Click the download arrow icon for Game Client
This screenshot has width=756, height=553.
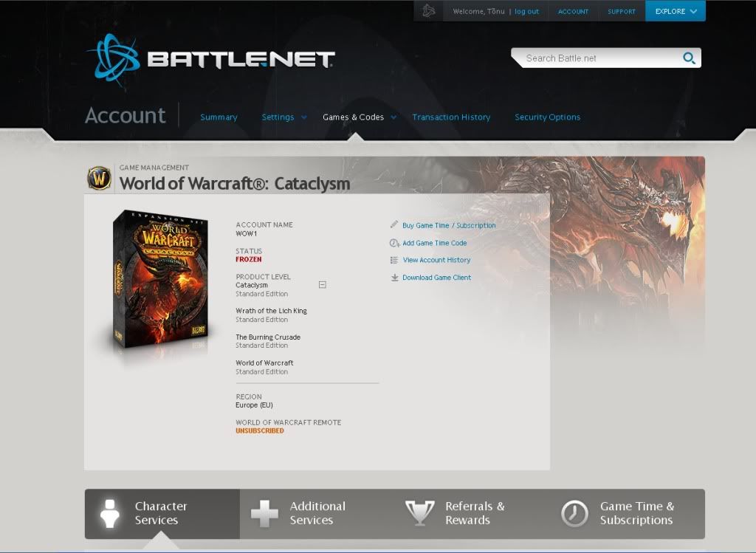(394, 278)
